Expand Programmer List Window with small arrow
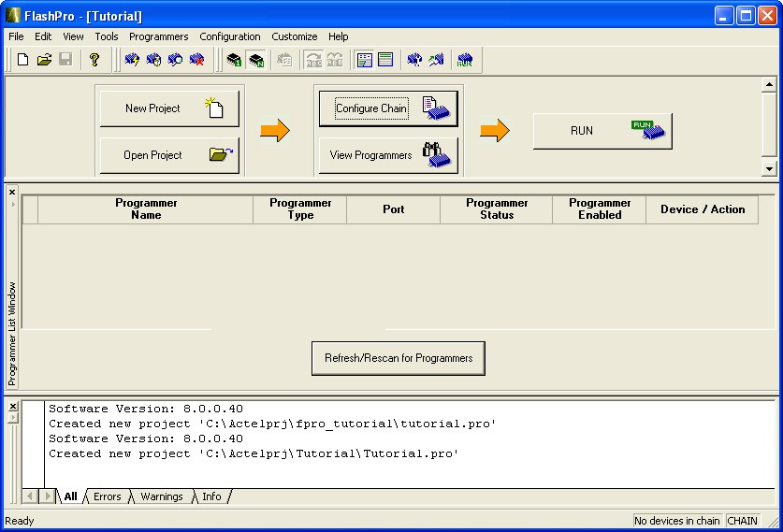The width and height of the screenshot is (783, 532). (x=13, y=204)
